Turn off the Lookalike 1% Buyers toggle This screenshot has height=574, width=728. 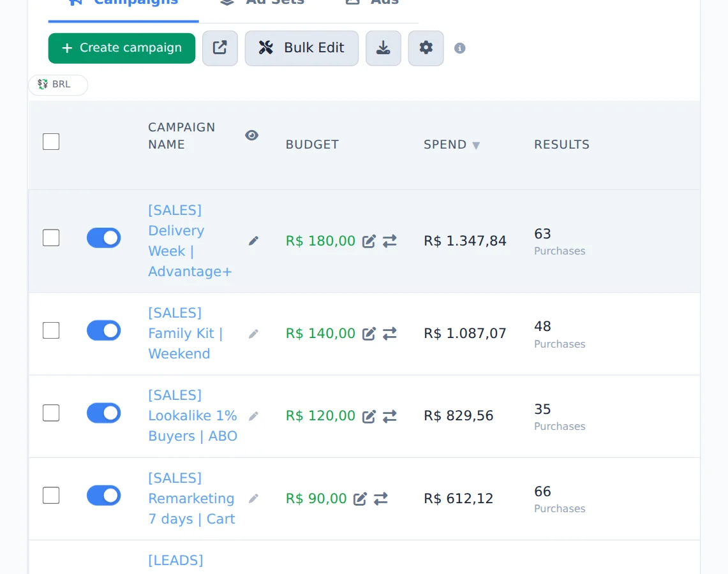(x=103, y=413)
